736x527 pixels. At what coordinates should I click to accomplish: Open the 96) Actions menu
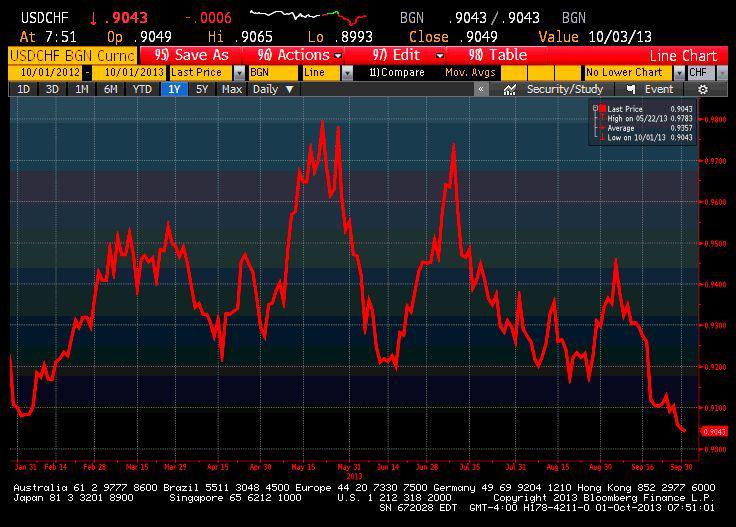[x=300, y=55]
